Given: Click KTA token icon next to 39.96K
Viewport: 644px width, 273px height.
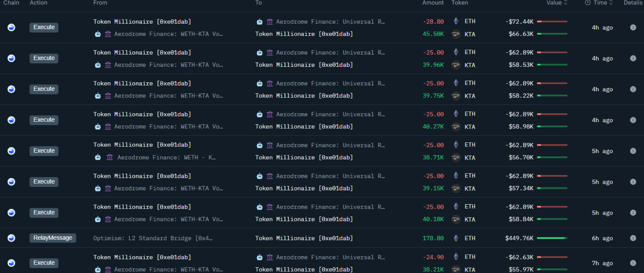Looking at the screenshot, I should [456, 65].
